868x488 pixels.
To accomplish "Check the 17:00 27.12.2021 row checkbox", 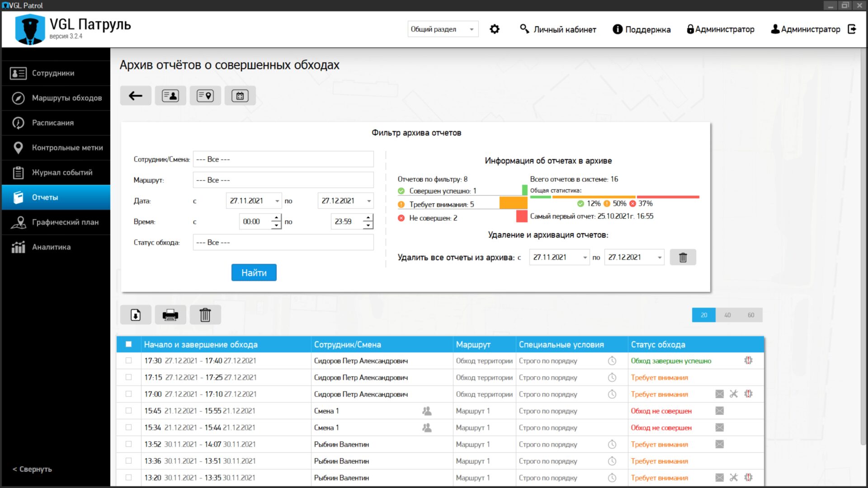I will [129, 394].
